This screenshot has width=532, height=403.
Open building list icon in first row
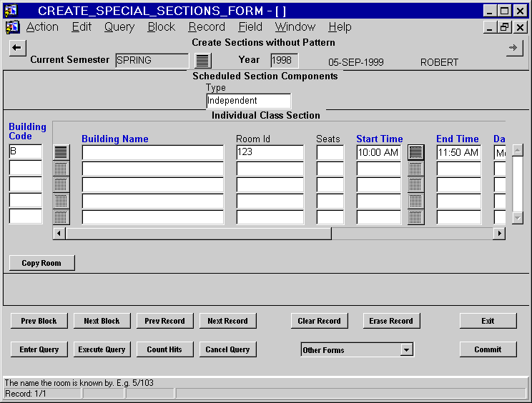pyautogui.click(x=61, y=152)
